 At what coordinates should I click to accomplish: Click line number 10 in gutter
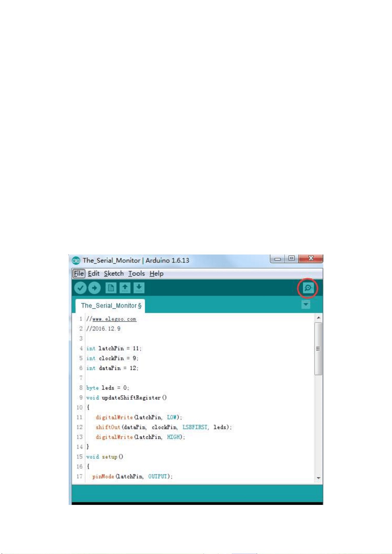pyautogui.click(x=79, y=407)
